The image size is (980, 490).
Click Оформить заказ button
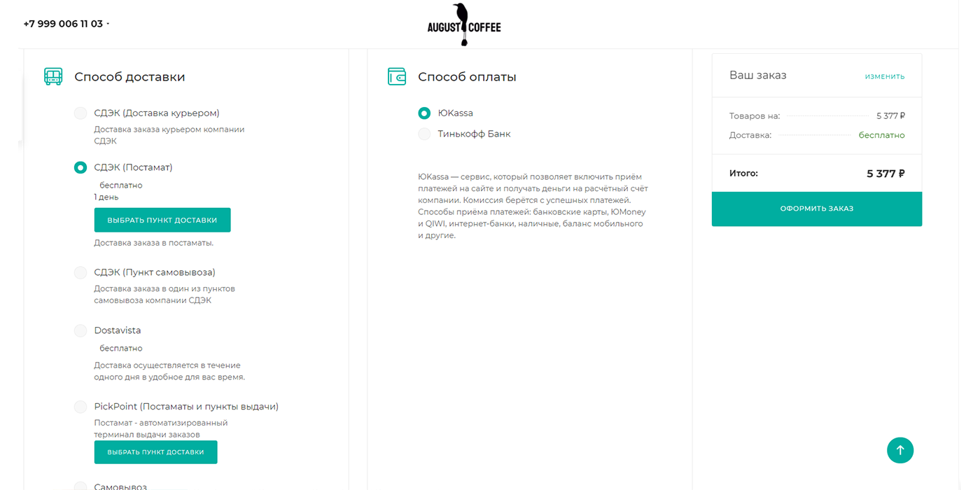tap(816, 209)
